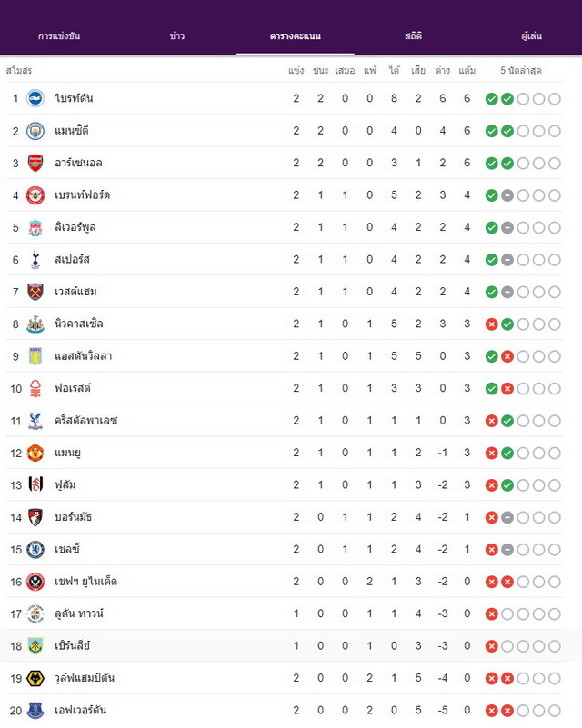Click the Everton crest icon
The height and width of the screenshot is (728, 582).
(x=35, y=711)
